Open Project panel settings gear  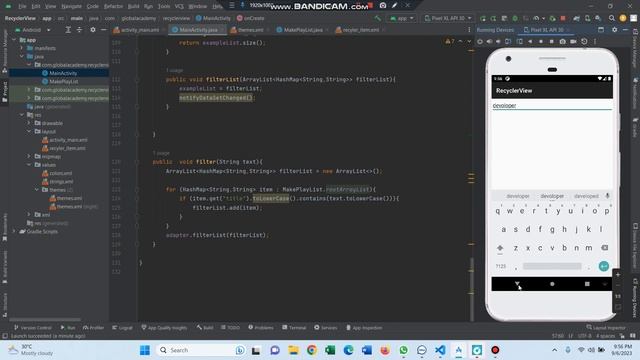click(x=93, y=30)
